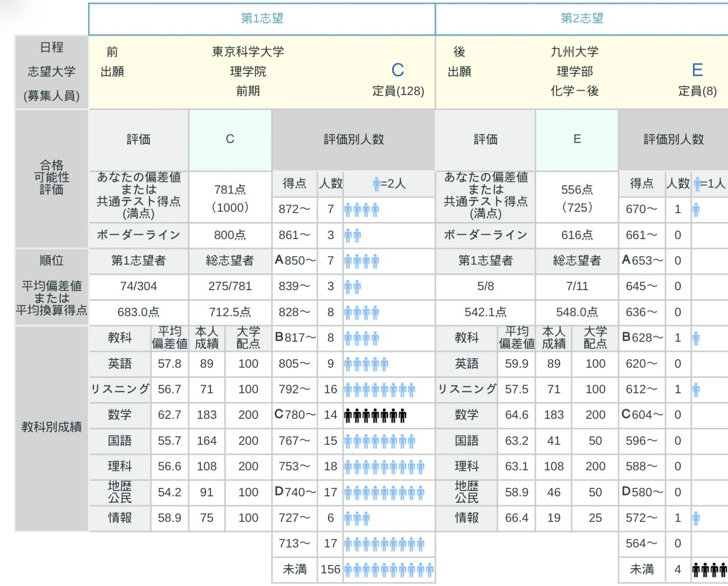Click the 志望大学 row label
Viewport: 728px width, 586px height.
(52, 72)
